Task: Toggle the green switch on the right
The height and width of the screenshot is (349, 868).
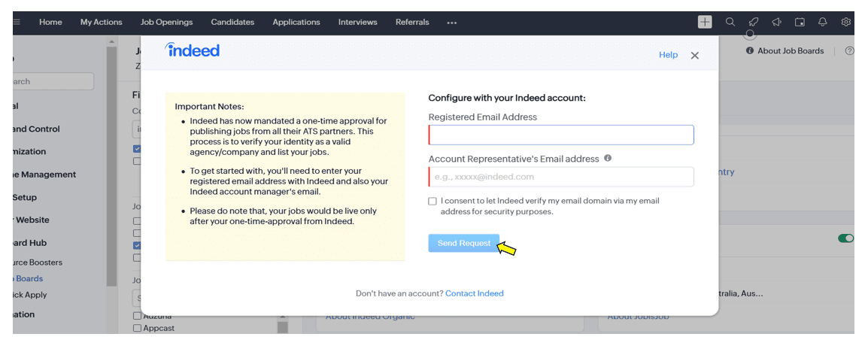Action: (x=846, y=238)
